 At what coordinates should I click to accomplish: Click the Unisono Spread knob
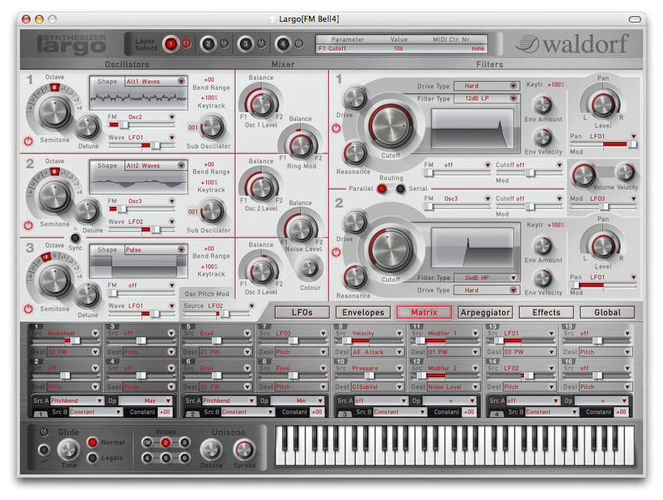(x=244, y=450)
